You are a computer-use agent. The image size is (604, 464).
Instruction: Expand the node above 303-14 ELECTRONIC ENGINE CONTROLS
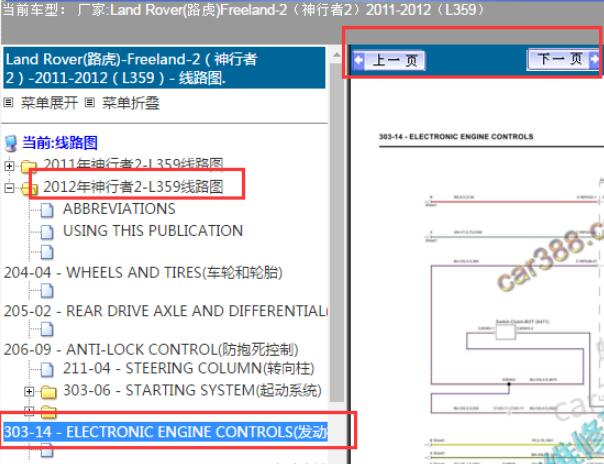click(29, 411)
